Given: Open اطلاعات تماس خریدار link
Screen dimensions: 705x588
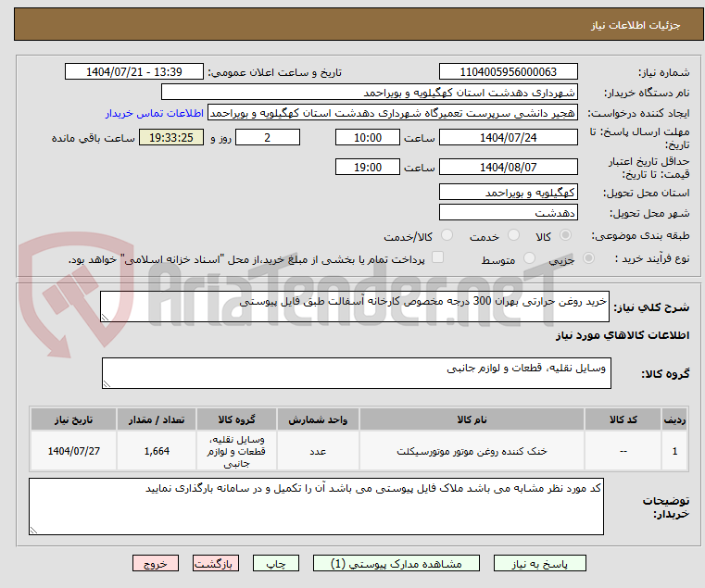Looking at the screenshot, I should [155, 113].
